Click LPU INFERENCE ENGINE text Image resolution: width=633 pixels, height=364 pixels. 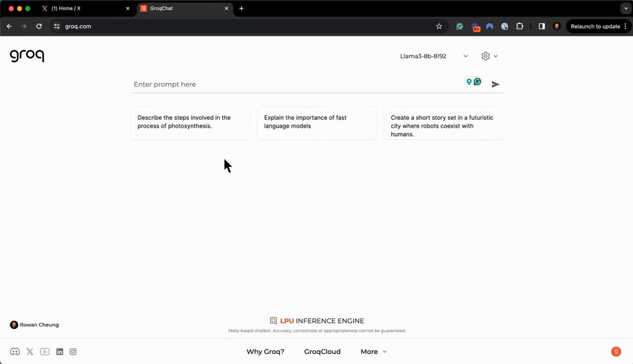pyautogui.click(x=322, y=321)
